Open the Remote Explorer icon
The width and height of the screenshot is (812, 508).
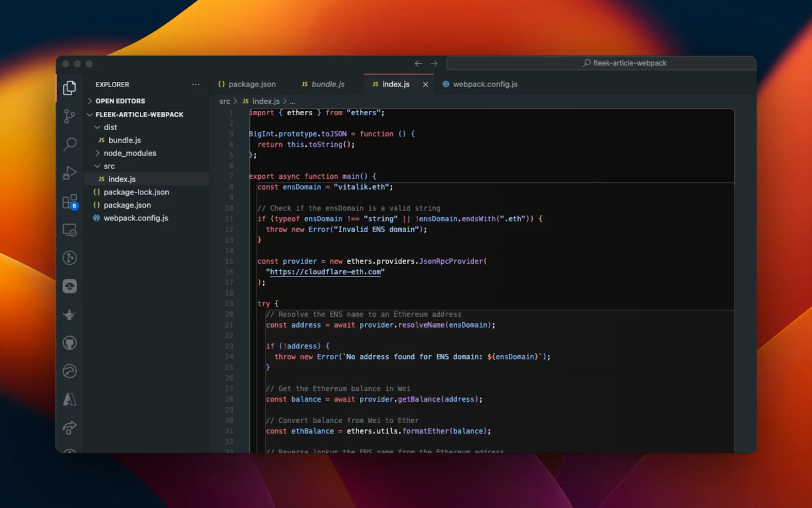(x=69, y=230)
